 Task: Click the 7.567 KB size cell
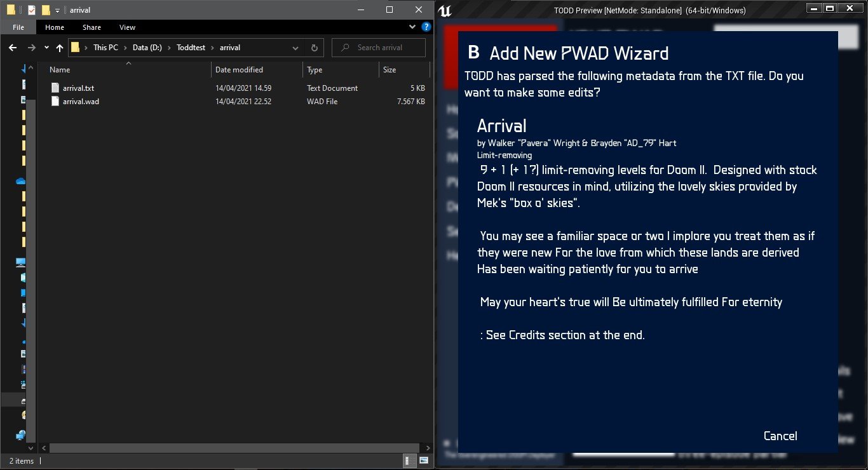(x=411, y=101)
